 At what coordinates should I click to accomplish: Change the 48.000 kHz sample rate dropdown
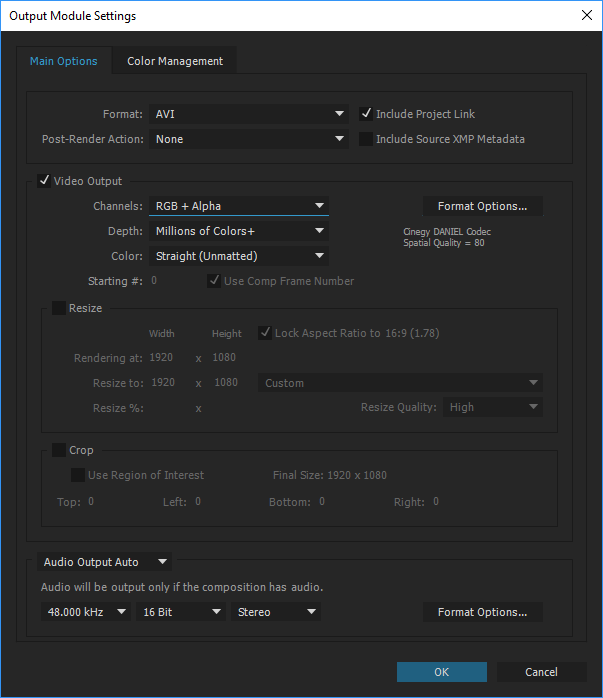pos(86,612)
